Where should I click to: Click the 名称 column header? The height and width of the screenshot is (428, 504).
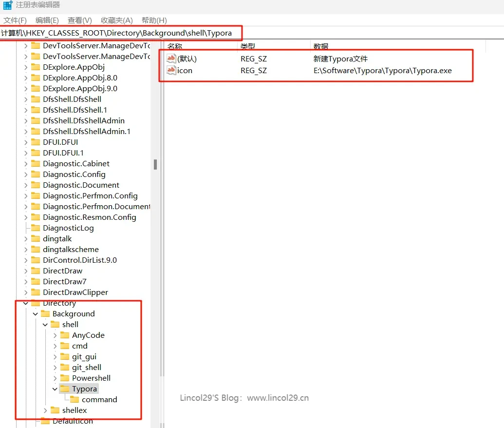click(x=175, y=46)
